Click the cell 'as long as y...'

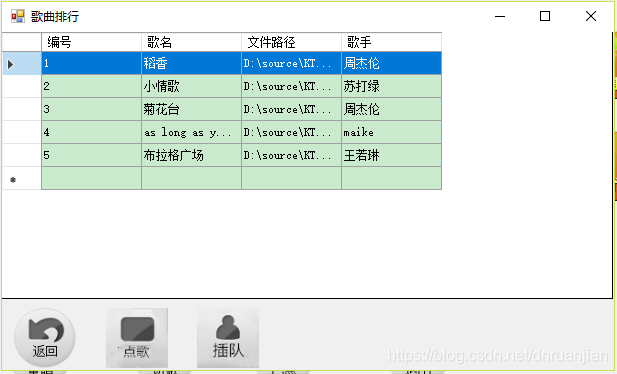click(191, 132)
